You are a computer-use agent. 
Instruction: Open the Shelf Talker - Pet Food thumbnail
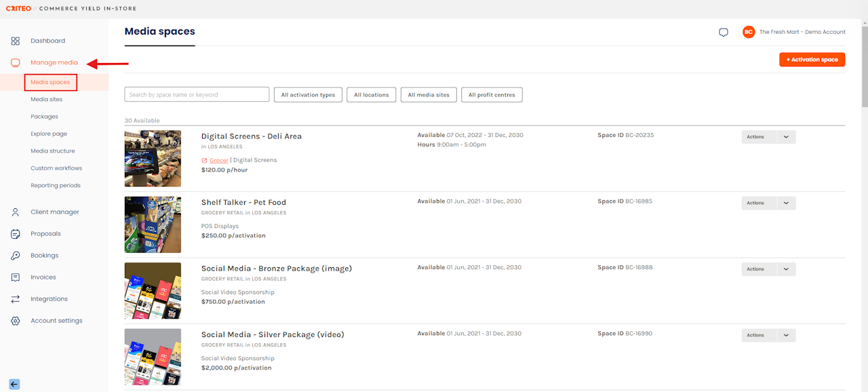[x=153, y=224]
